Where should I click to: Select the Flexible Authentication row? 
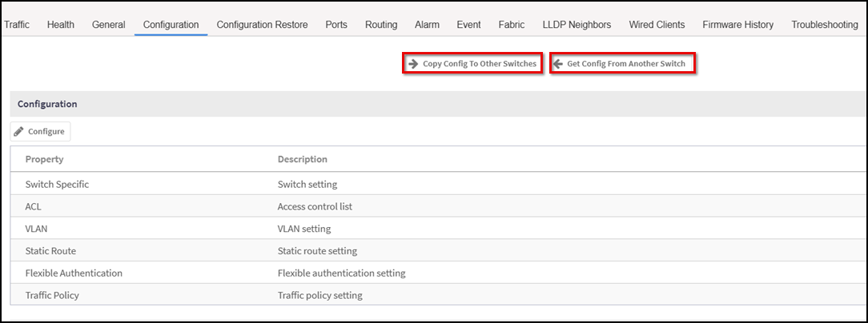coord(438,273)
